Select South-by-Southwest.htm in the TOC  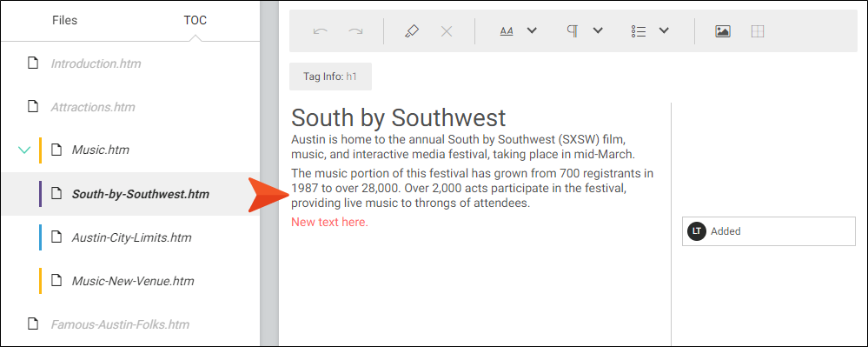(141, 194)
